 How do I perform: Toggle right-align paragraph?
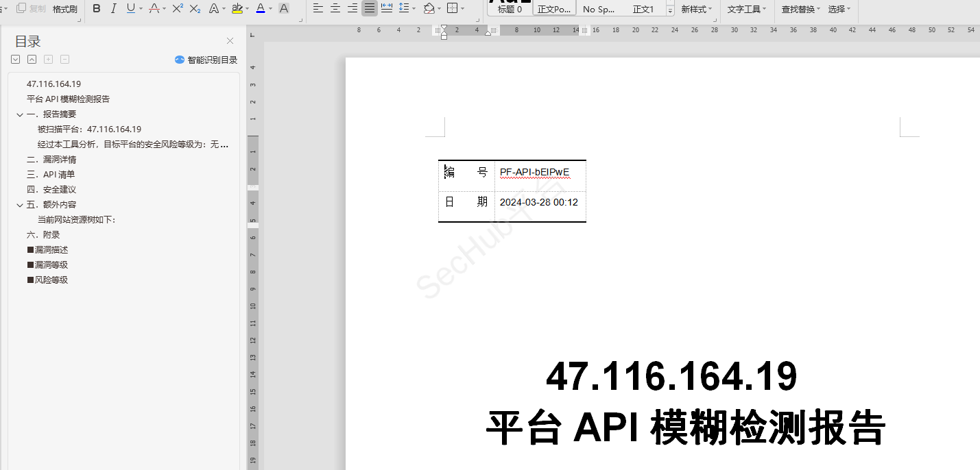[x=352, y=9]
